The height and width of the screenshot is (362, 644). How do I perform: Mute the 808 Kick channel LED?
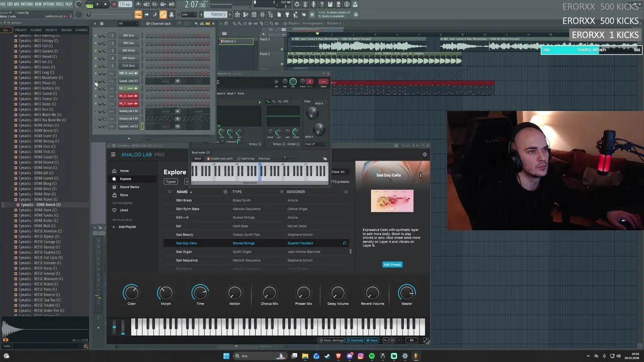tap(96, 36)
